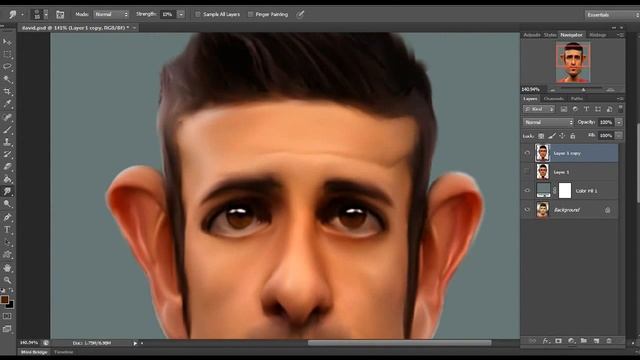Hide the Background layer
Image resolution: width=640 pixels, height=360 pixels.
pos(527,210)
